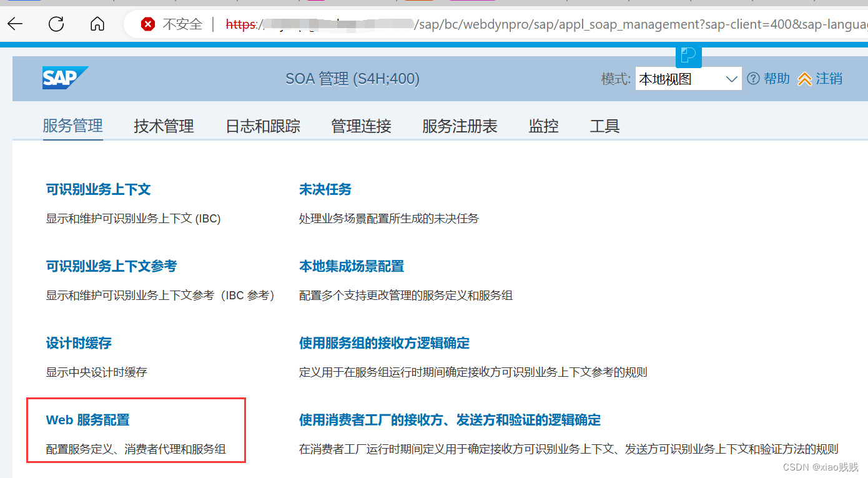Select the 工具 tab
The image size is (868, 478).
604,126
